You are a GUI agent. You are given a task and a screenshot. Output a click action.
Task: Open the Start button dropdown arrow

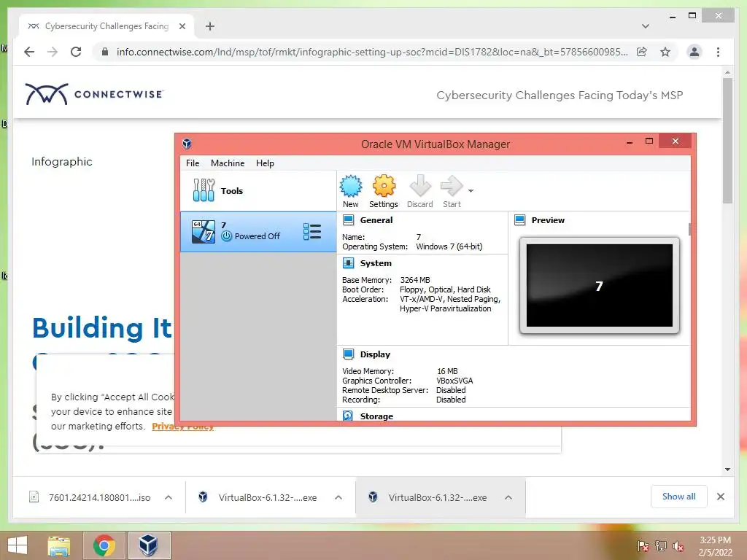tap(471, 191)
